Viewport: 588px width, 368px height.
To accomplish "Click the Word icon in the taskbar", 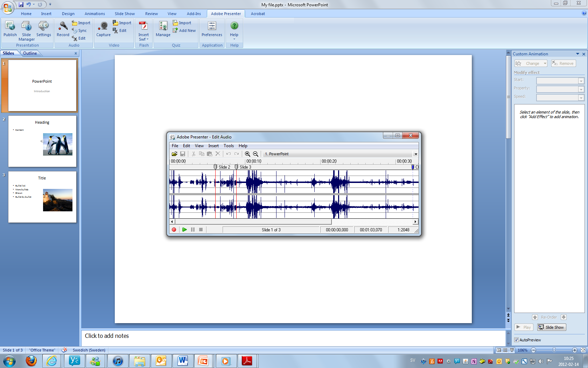I will coord(183,361).
